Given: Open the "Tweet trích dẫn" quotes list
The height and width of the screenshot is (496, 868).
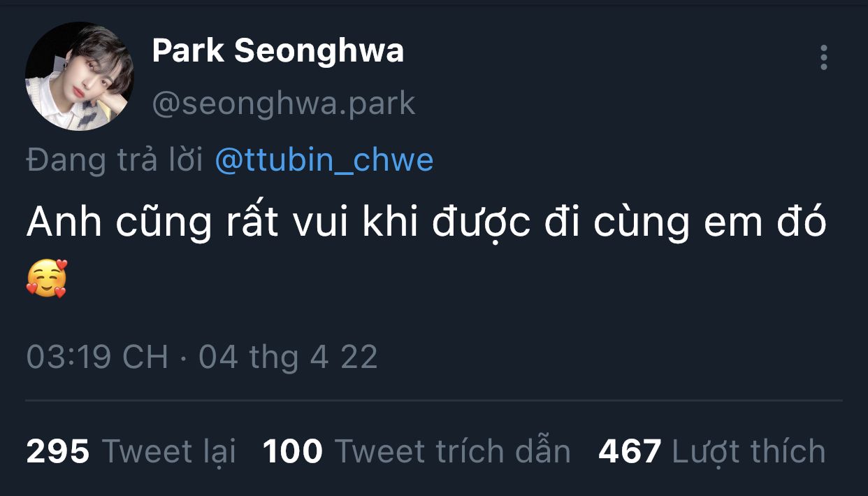Looking at the screenshot, I should coord(453,451).
